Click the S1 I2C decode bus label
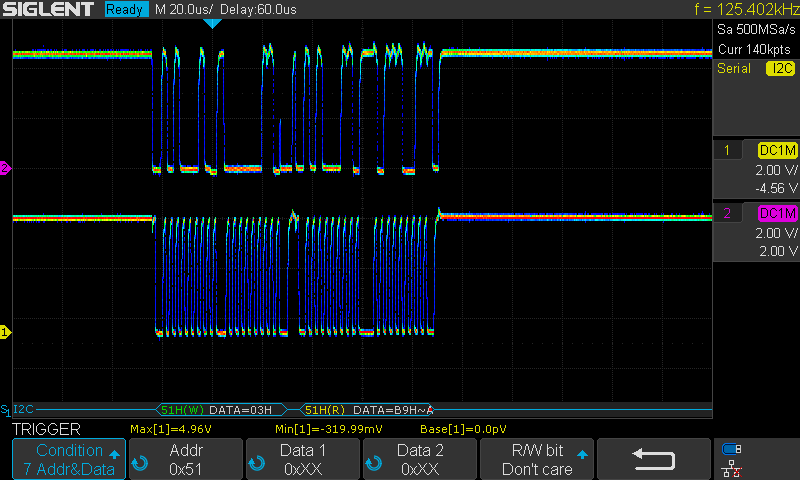The image size is (800, 480). click(17, 409)
